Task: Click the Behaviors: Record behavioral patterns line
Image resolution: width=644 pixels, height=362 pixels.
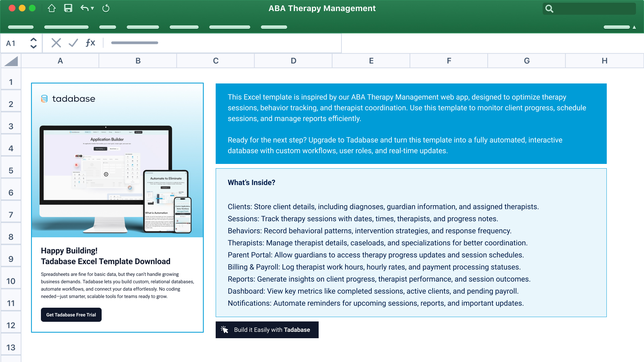Action: point(369,231)
